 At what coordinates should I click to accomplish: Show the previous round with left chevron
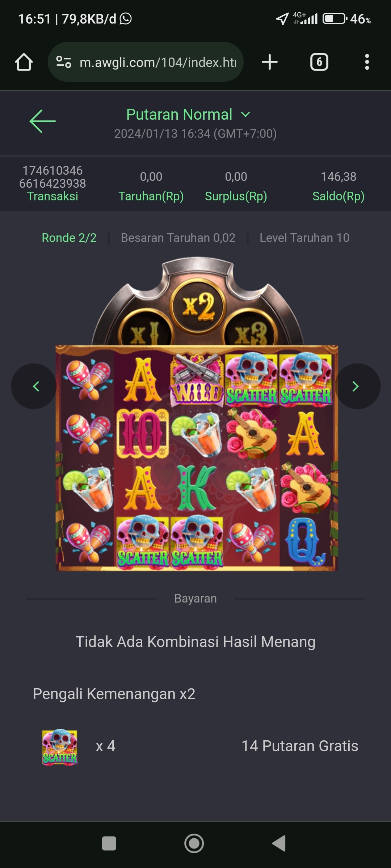[x=34, y=386]
